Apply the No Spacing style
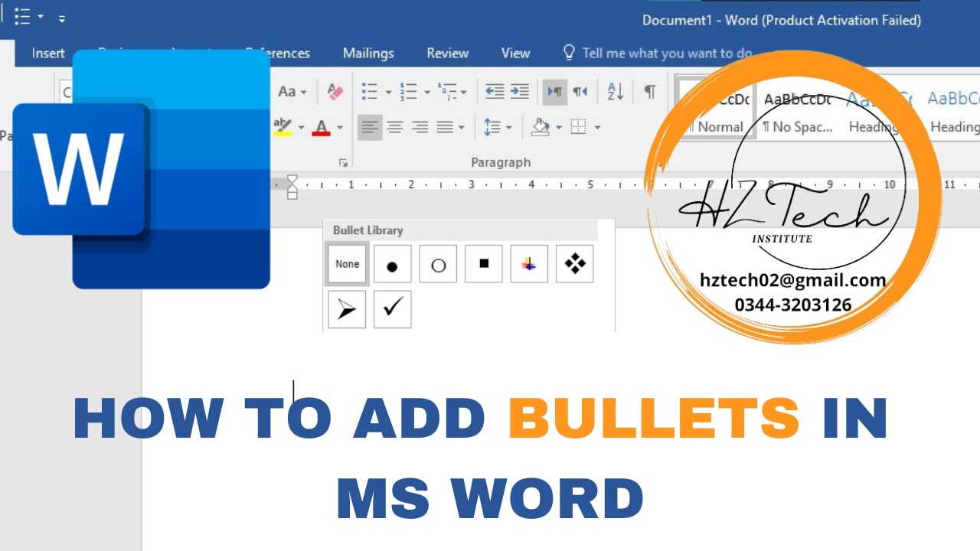This screenshot has height=551, width=980. pyautogui.click(x=797, y=112)
